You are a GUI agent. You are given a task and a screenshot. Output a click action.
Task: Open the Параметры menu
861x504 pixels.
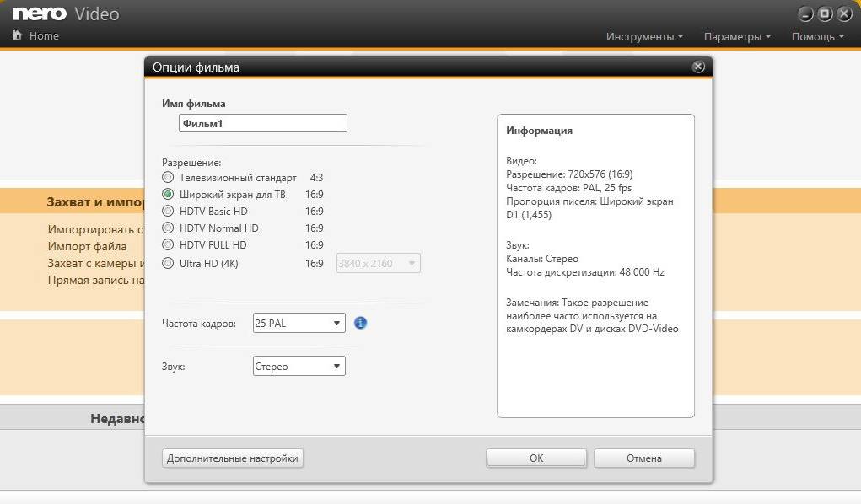tap(737, 36)
